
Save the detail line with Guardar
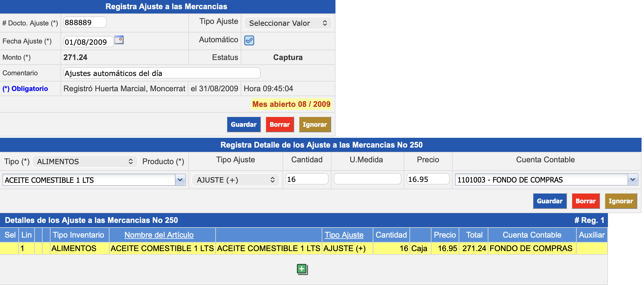click(549, 201)
